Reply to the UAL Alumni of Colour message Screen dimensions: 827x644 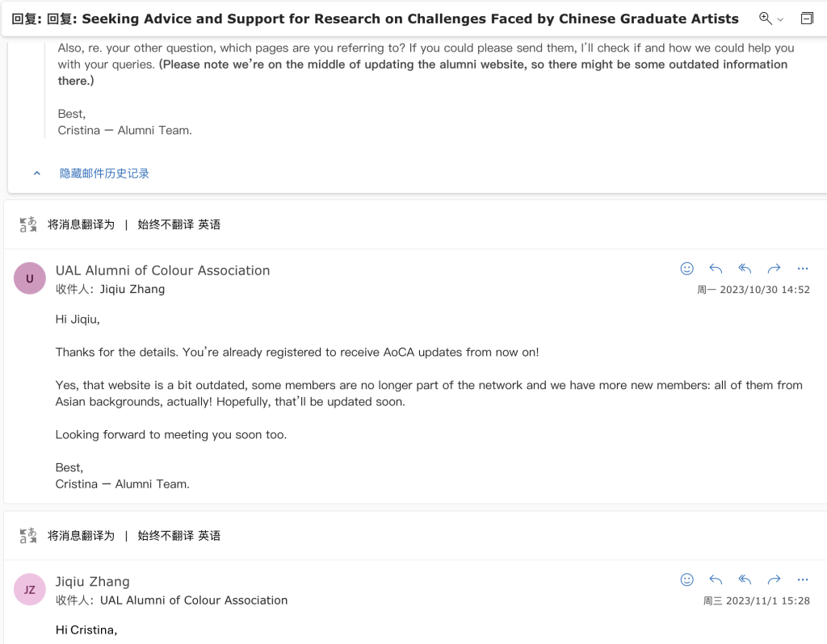[x=716, y=269]
